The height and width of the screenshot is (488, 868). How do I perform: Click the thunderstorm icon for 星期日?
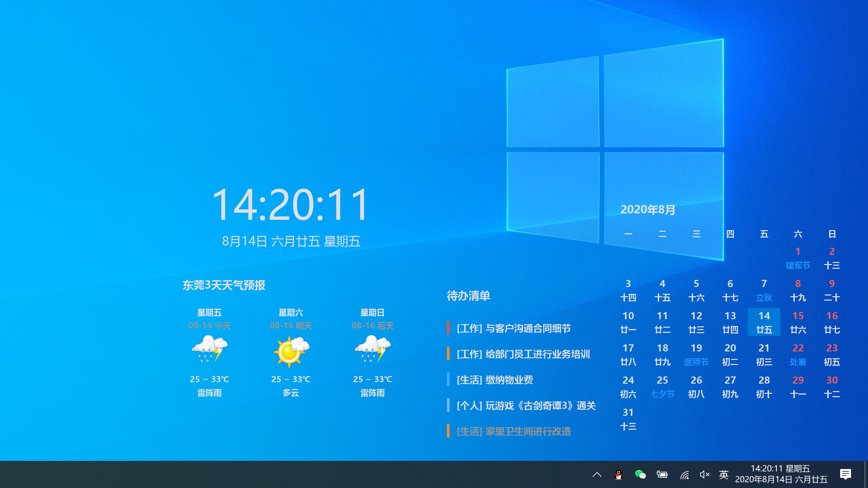372,349
